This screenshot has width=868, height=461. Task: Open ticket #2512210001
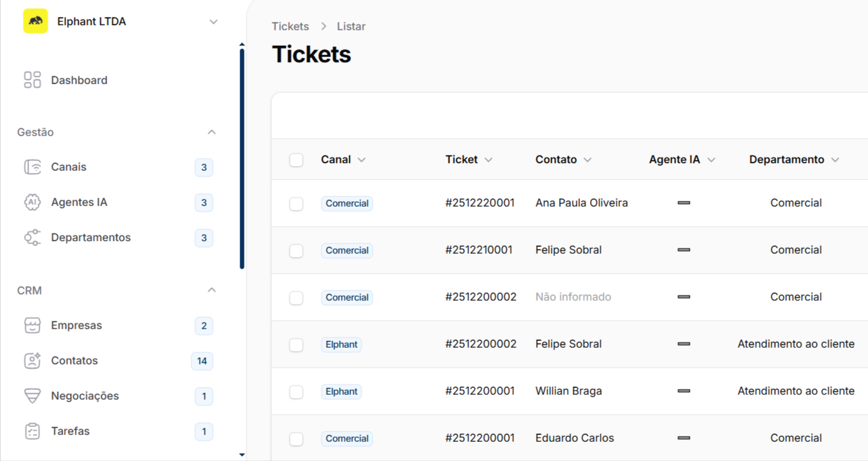coord(479,250)
